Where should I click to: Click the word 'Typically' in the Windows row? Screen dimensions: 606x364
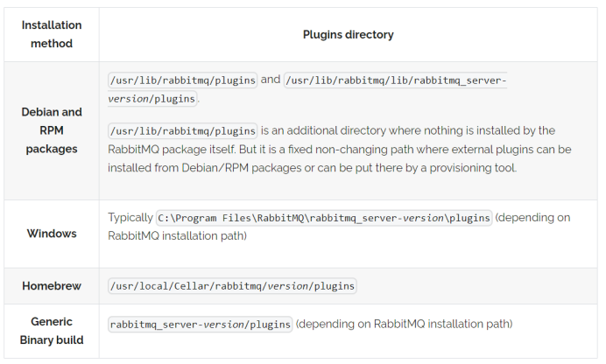click(130, 218)
